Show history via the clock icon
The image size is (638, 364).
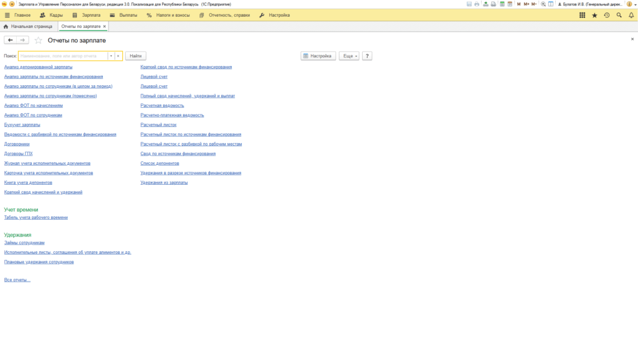pos(607,15)
